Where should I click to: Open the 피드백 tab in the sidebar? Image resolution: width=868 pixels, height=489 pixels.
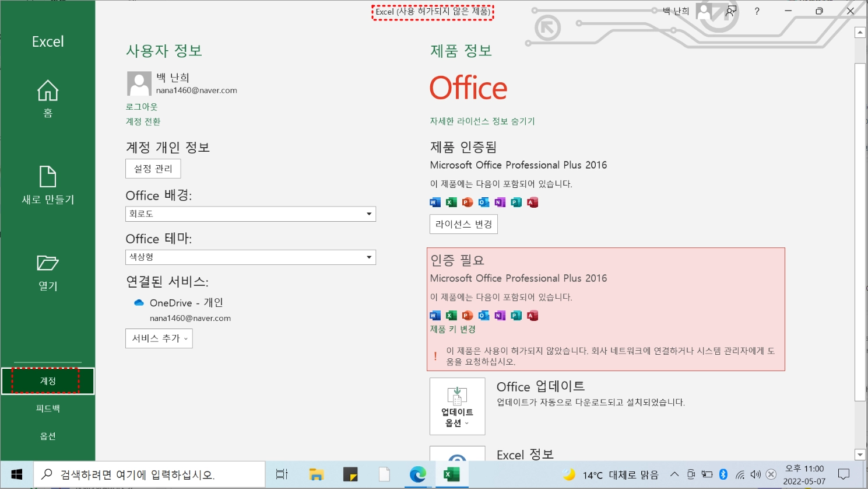(48, 408)
